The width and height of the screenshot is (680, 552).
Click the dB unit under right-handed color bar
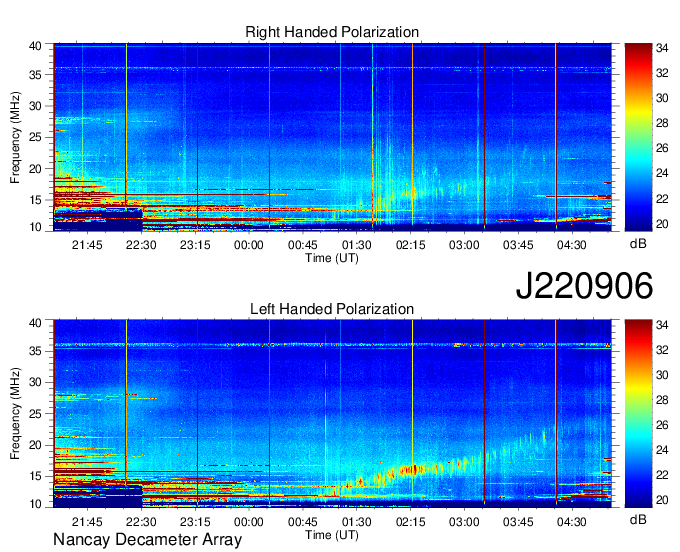[638, 243]
